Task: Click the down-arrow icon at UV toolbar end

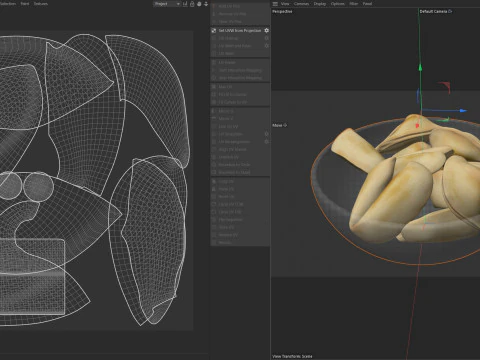Action: [206, 4]
